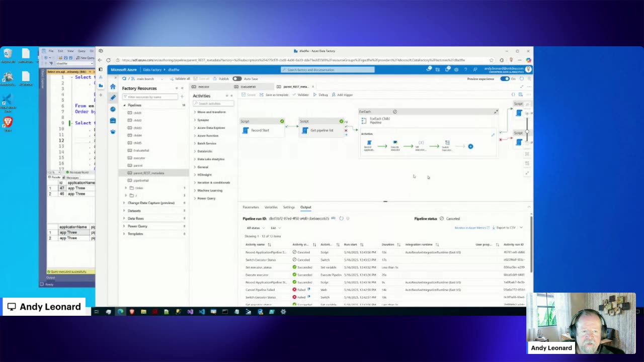Click the Search factory and documentation field
This screenshot has width=644, height=362.
[x=328, y=70]
